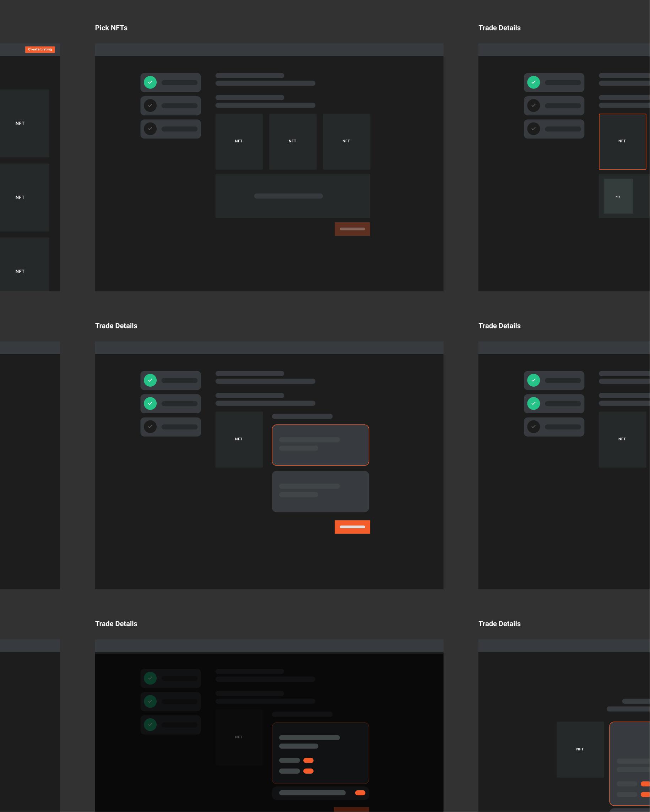Click small NFT thumbnail below the orange-outlined NFT card

(x=618, y=196)
